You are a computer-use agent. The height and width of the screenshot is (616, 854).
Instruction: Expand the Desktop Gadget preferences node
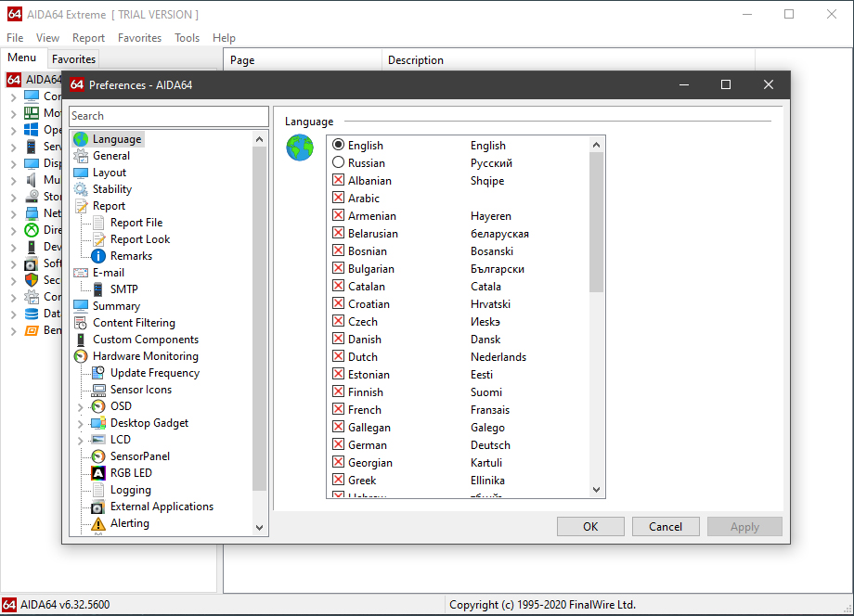[x=81, y=424]
